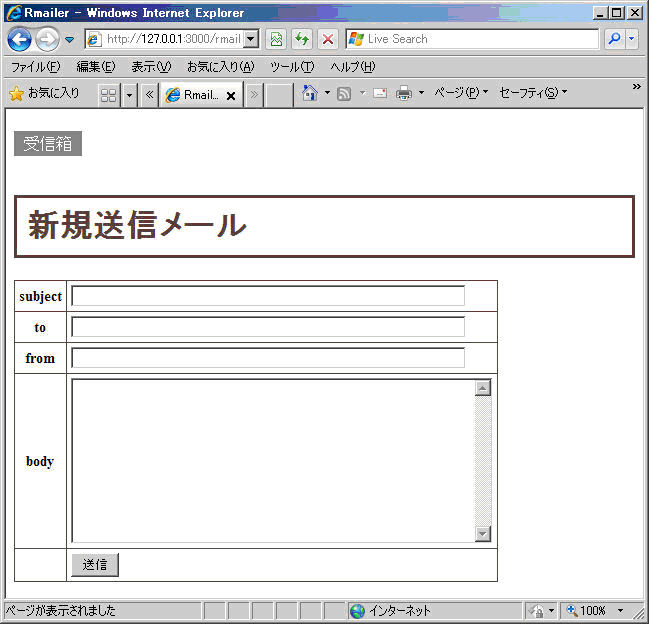Maximize the Internet Explorer window
Image resolution: width=649 pixels, height=624 pixels.
(616, 13)
